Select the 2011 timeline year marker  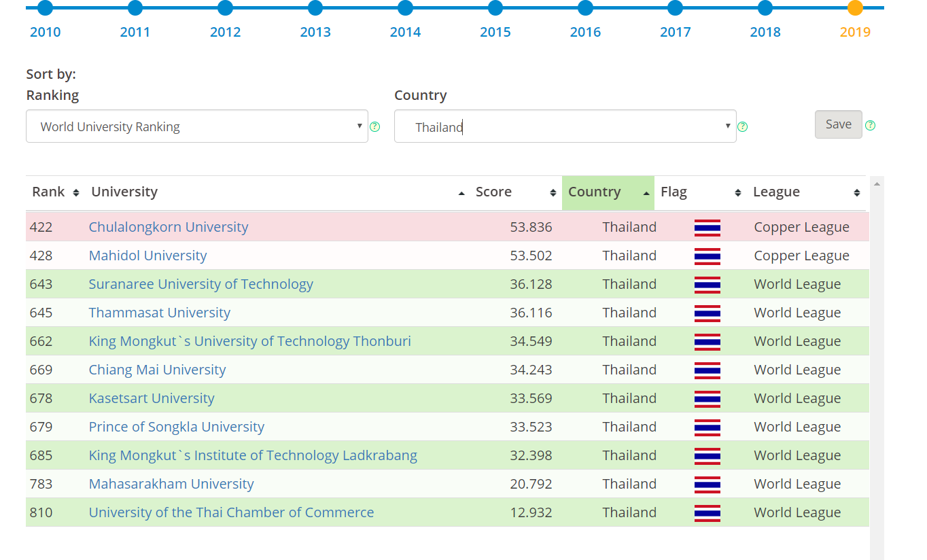(x=135, y=8)
